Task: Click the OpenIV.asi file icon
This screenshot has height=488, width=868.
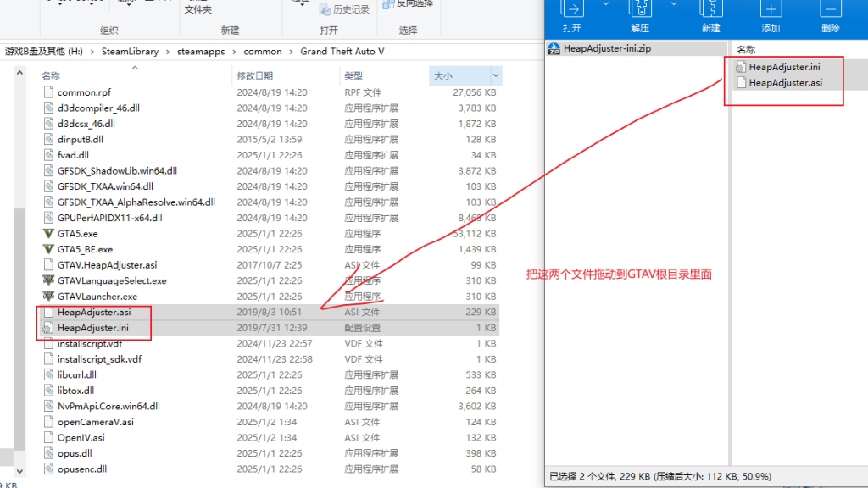Action: (x=48, y=438)
